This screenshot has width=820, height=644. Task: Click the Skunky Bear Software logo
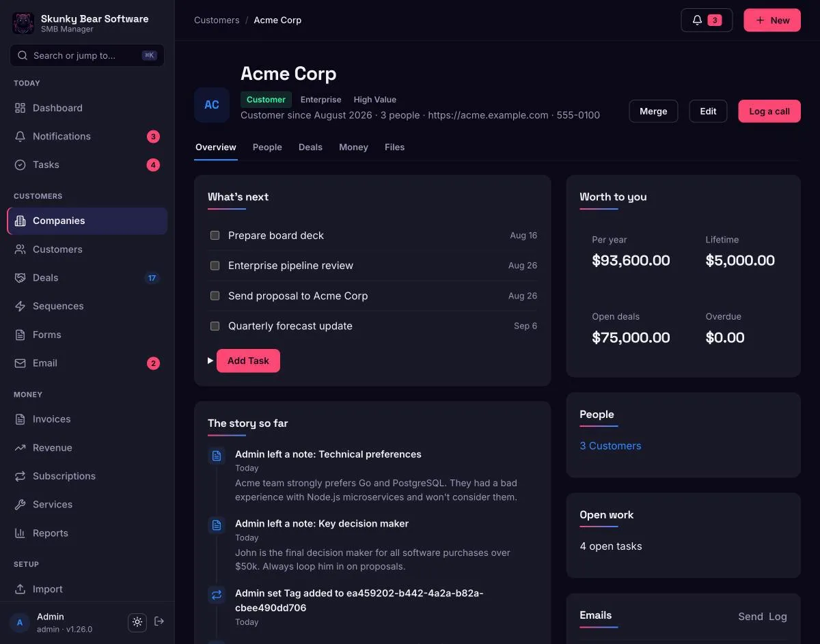(x=23, y=23)
